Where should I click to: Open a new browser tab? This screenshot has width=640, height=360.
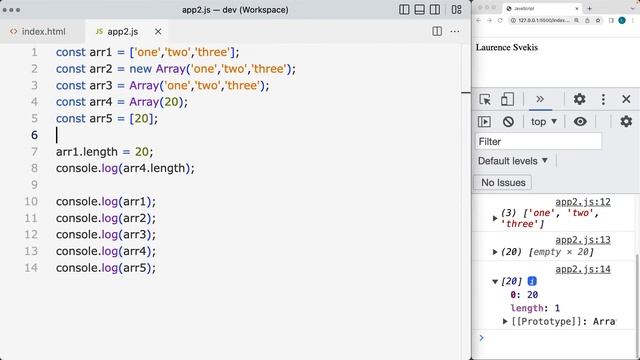[589, 8]
